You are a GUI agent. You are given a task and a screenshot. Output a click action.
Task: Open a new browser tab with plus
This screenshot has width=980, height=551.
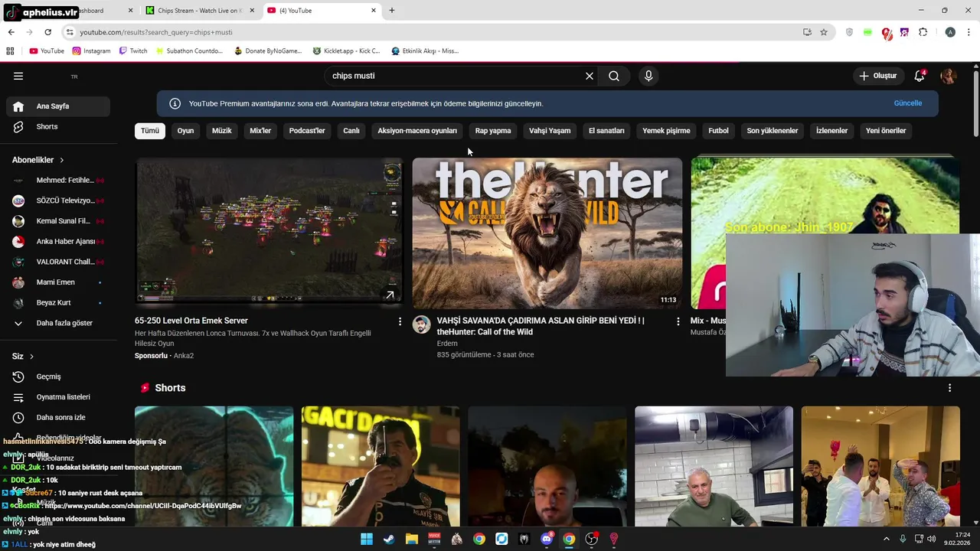392,11
